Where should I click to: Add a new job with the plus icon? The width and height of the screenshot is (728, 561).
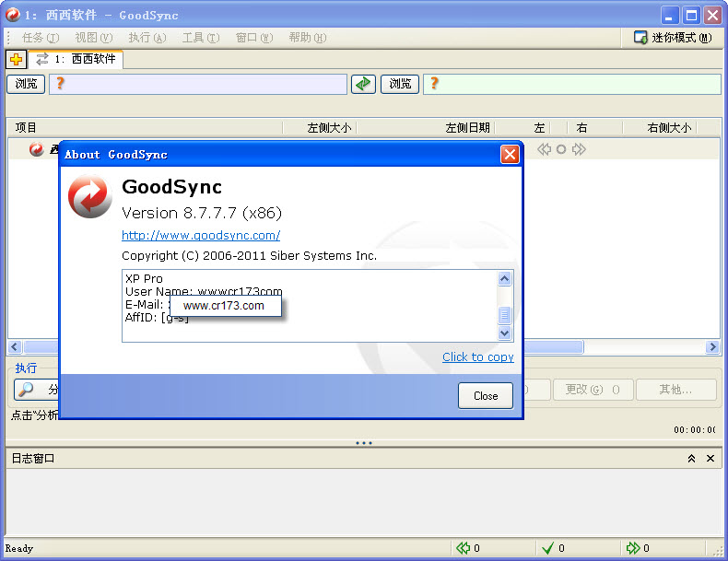point(16,59)
